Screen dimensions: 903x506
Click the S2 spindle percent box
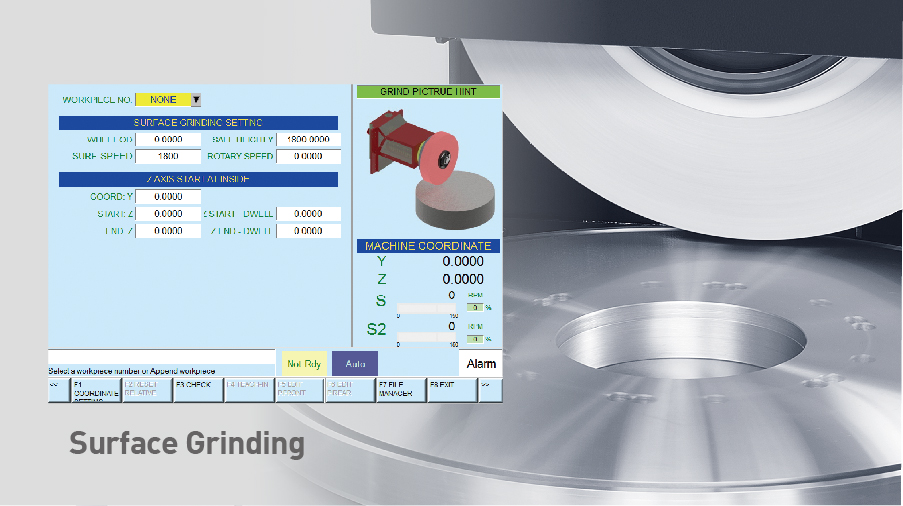pos(475,339)
